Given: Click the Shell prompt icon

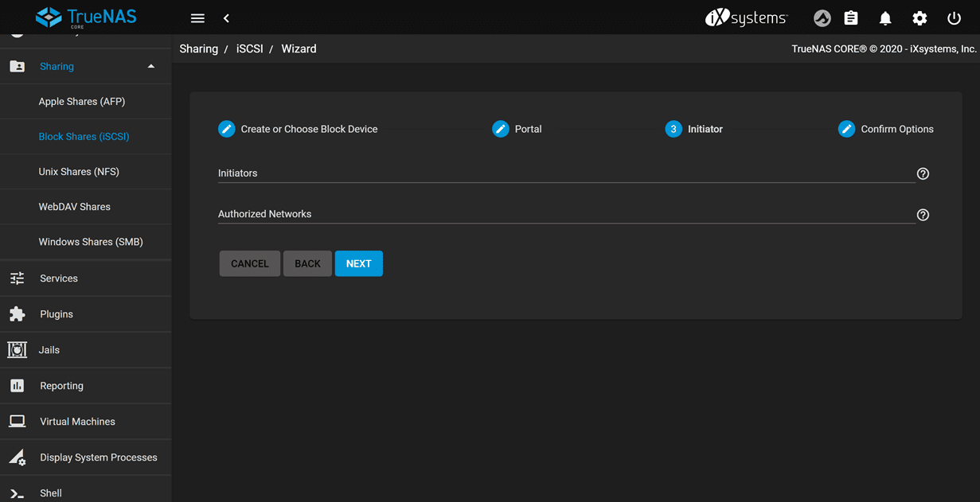Looking at the screenshot, I should point(17,493).
